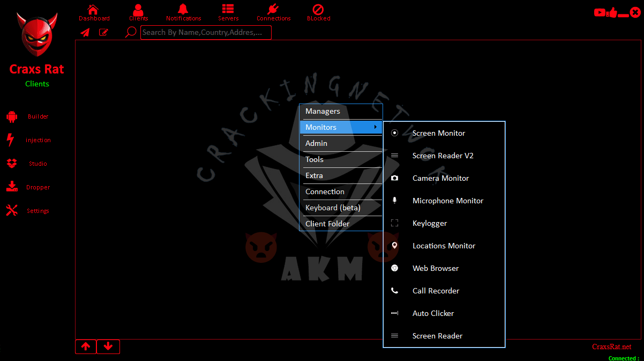This screenshot has height=361, width=644.
Task: Select the Keyboard (beta) entry
Action: point(341,208)
